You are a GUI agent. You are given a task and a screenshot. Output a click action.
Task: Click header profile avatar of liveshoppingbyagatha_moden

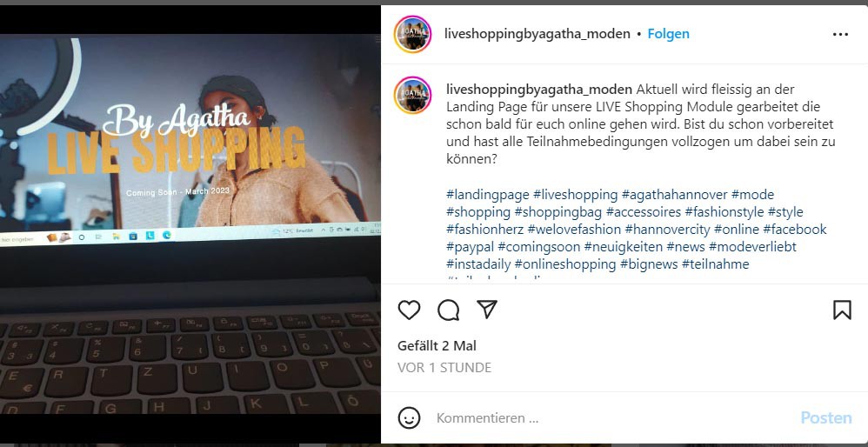click(x=412, y=34)
